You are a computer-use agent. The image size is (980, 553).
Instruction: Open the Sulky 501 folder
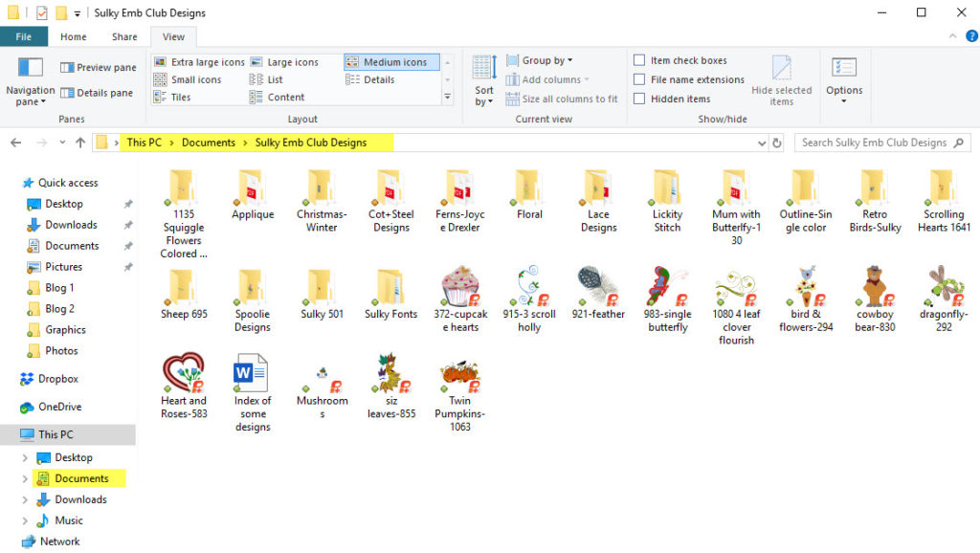pyautogui.click(x=322, y=294)
